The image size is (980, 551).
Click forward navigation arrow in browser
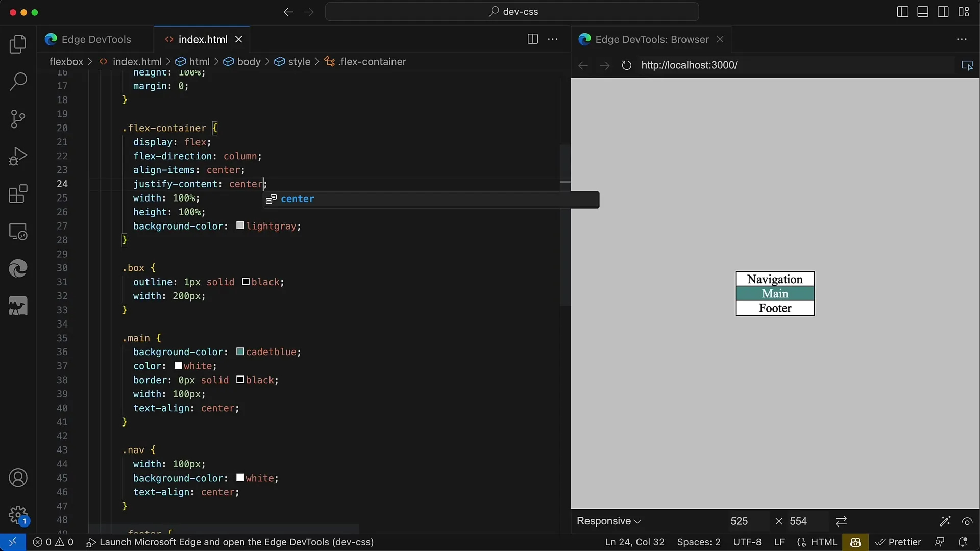coord(604,65)
